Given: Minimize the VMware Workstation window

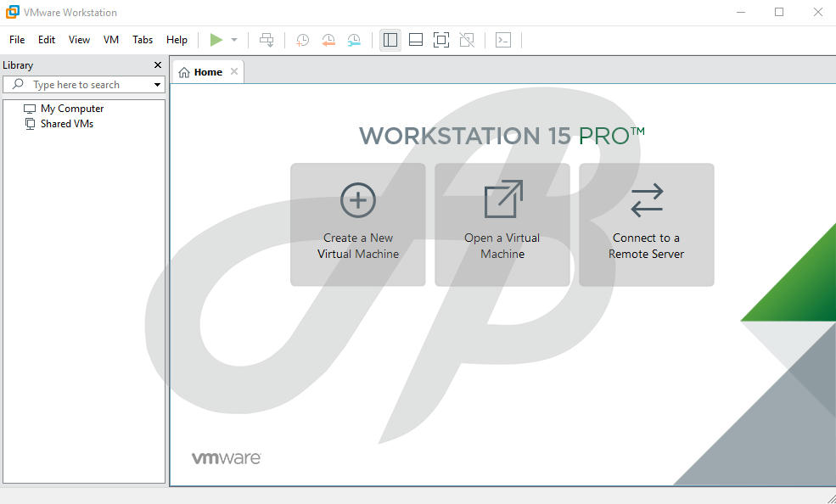Looking at the screenshot, I should coord(741,12).
